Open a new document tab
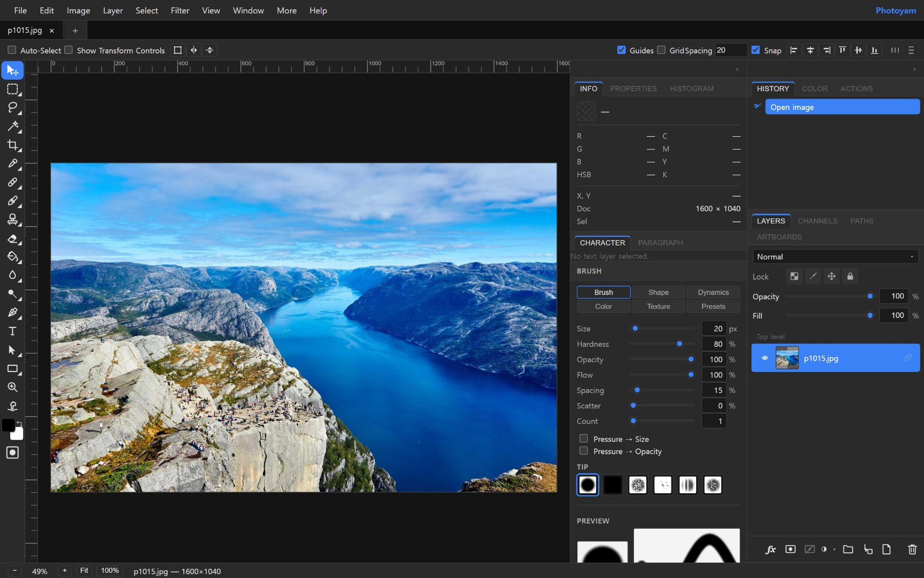Image resolution: width=924 pixels, height=578 pixels. (x=75, y=30)
